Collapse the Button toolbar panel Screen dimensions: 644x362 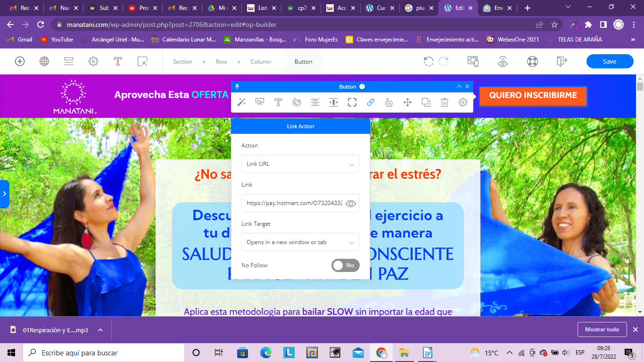pyautogui.click(x=459, y=87)
